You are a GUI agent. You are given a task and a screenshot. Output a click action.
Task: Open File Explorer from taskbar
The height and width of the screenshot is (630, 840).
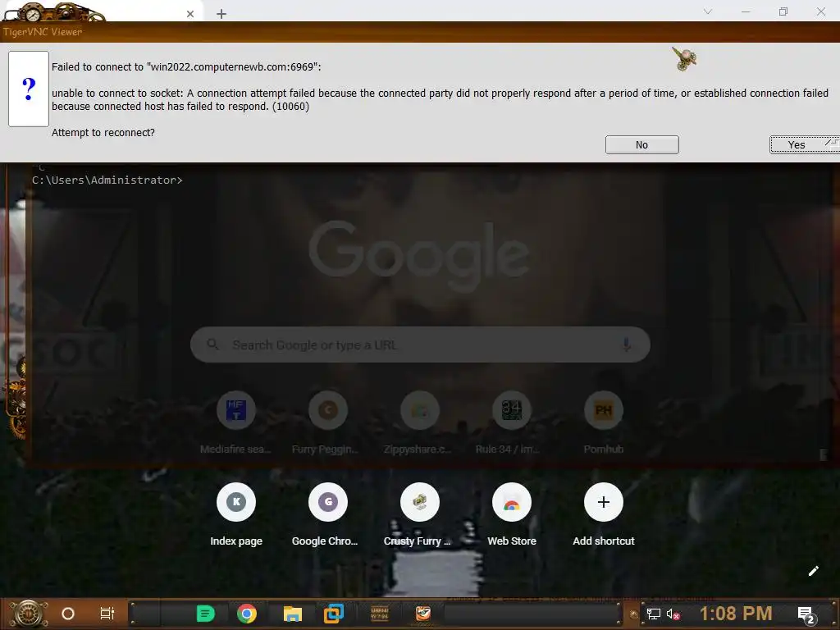pos(293,614)
